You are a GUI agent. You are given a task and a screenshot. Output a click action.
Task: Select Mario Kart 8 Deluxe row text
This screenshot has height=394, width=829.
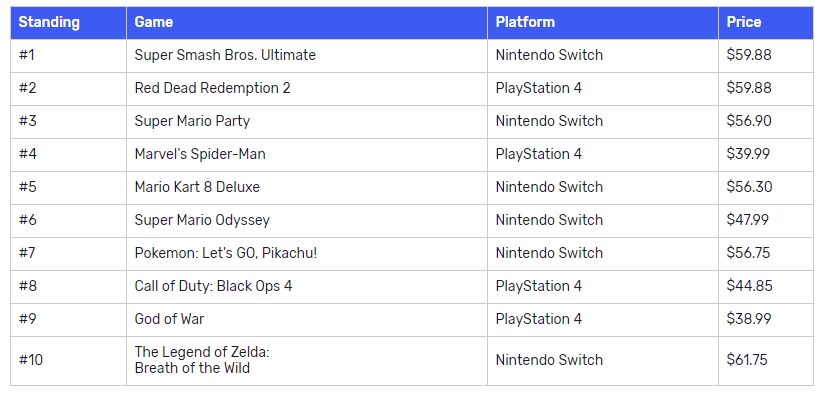pos(197,187)
